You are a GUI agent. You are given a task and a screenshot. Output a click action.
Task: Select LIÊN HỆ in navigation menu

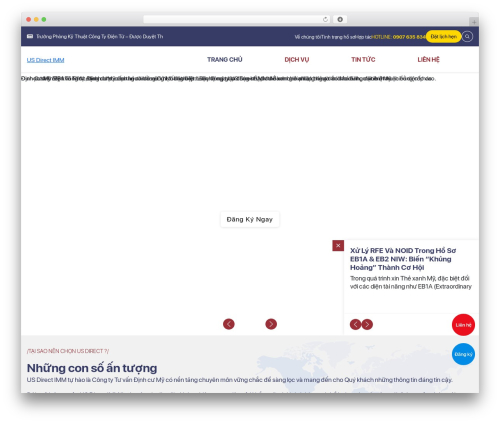pyautogui.click(x=428, y=60)
